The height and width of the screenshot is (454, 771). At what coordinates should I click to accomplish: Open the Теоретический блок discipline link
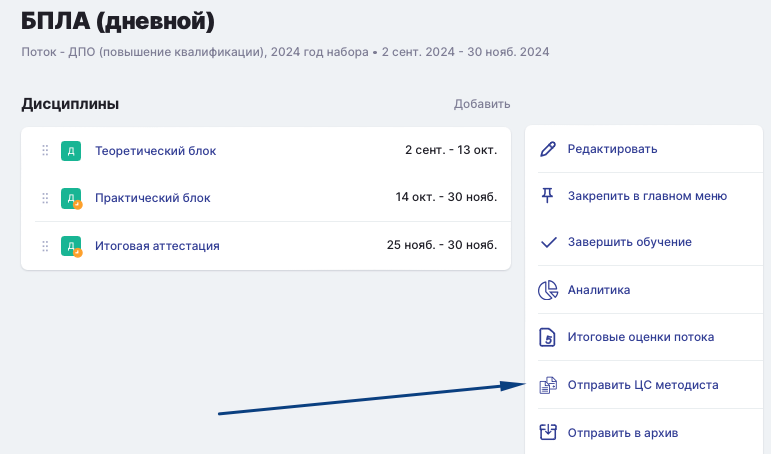pos(155,151)
